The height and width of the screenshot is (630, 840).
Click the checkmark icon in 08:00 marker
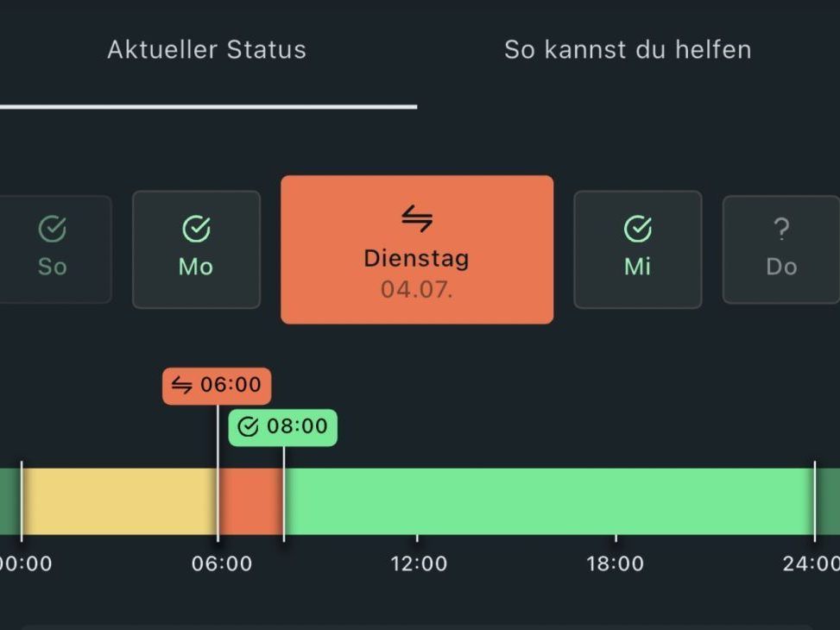point(248,427)
